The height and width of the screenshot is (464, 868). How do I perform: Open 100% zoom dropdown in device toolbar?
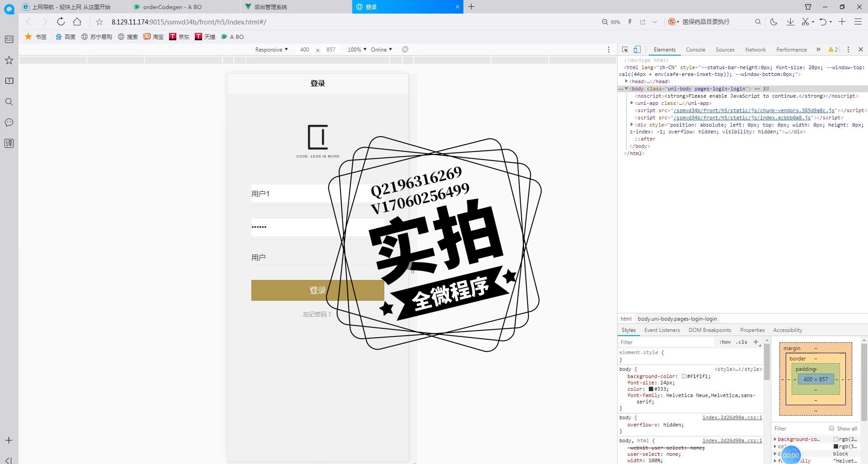coord(357,50)
